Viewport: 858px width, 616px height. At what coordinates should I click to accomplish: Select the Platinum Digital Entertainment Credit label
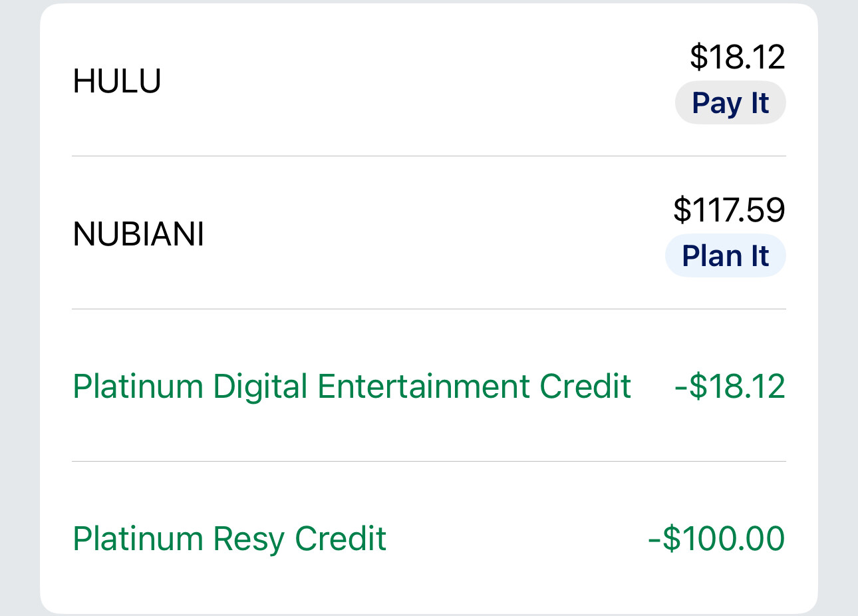coord(351,386)
